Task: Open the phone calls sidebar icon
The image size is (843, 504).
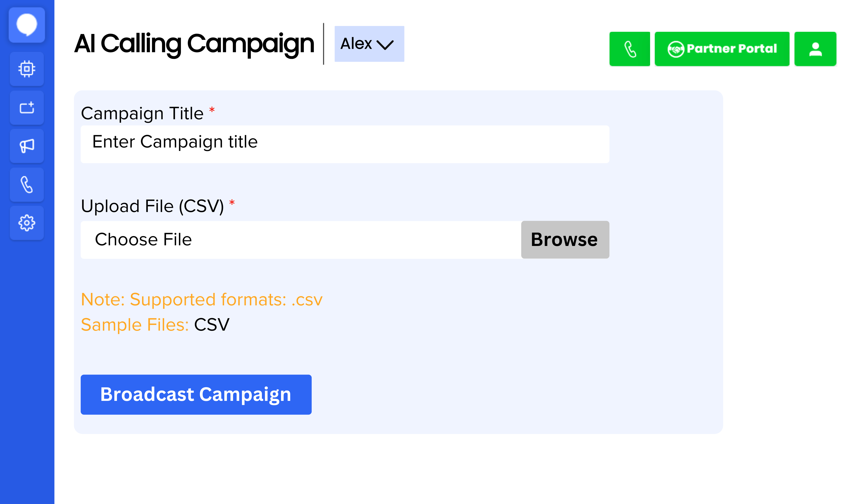Action: coord(27,184)
